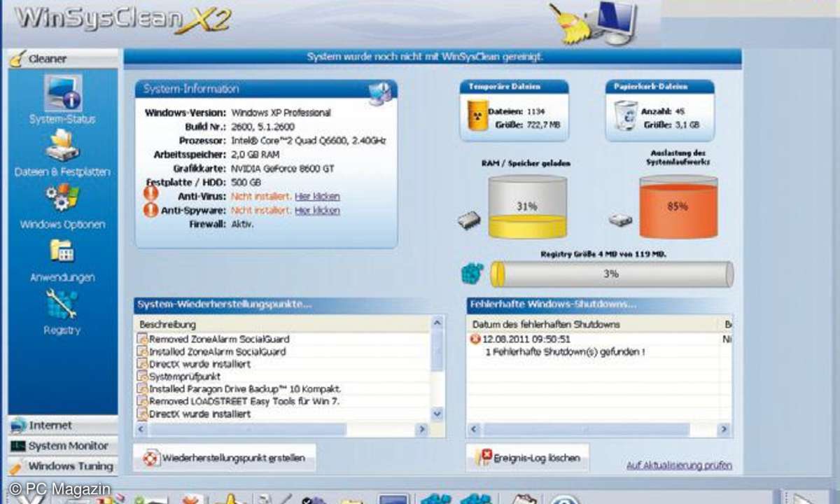
Task: Click the RAM usage cylinder showing 31%
Action: pyautogui.click(x=527, y=207)
